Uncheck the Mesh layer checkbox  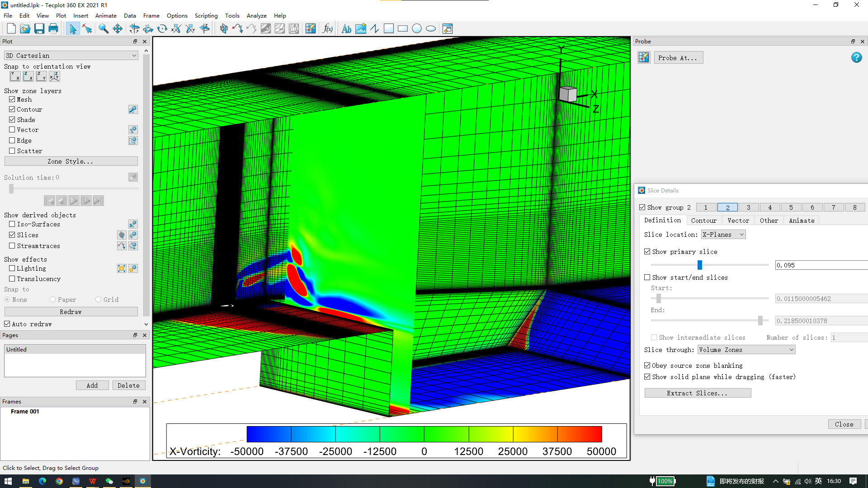click(12, 99)
